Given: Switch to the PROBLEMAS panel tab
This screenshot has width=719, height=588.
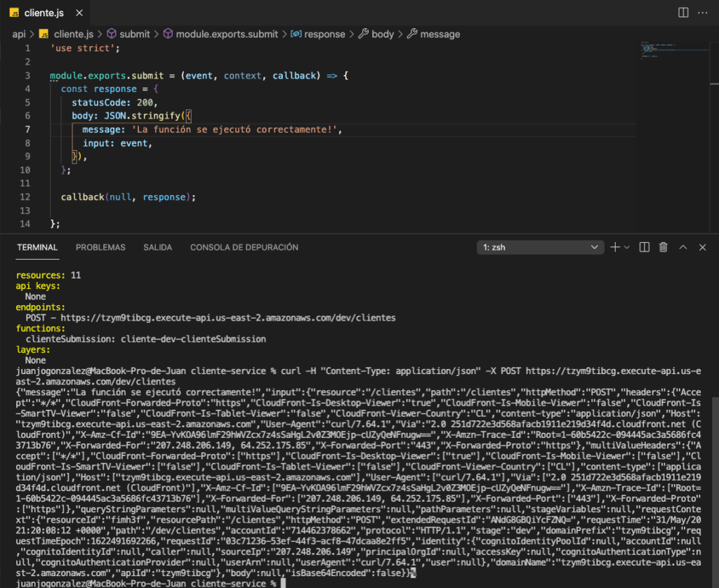Looking at the screenshot, I should 100,248.
